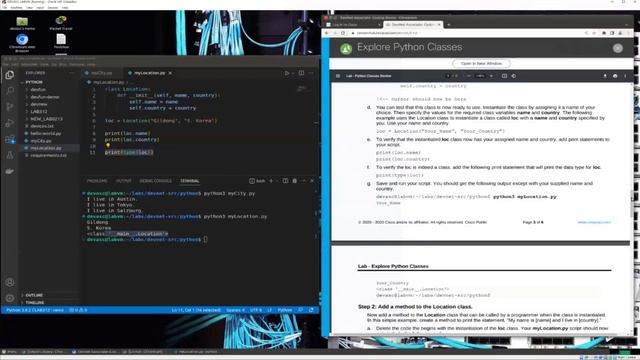This screenshot has height=360, width=640.
Task: Zoom out the PDF with the minus button
Action: coord(469,76)
